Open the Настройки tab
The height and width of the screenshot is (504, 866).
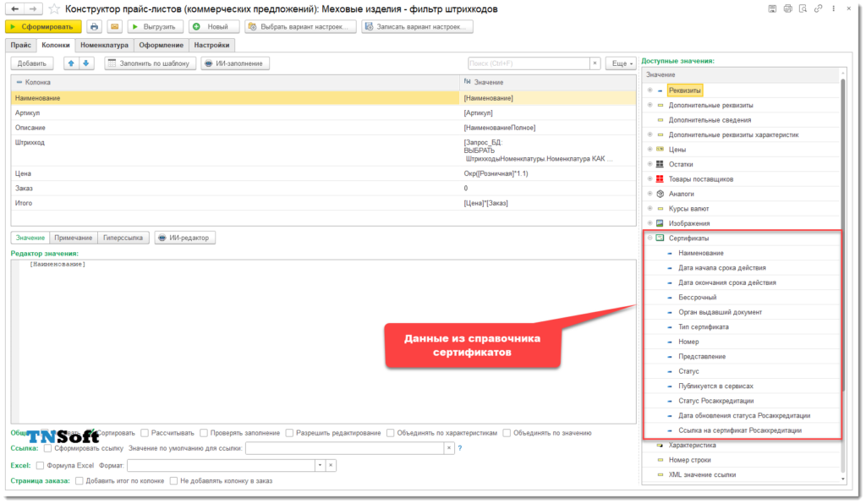pyautogui.click(x=211, y=46)
